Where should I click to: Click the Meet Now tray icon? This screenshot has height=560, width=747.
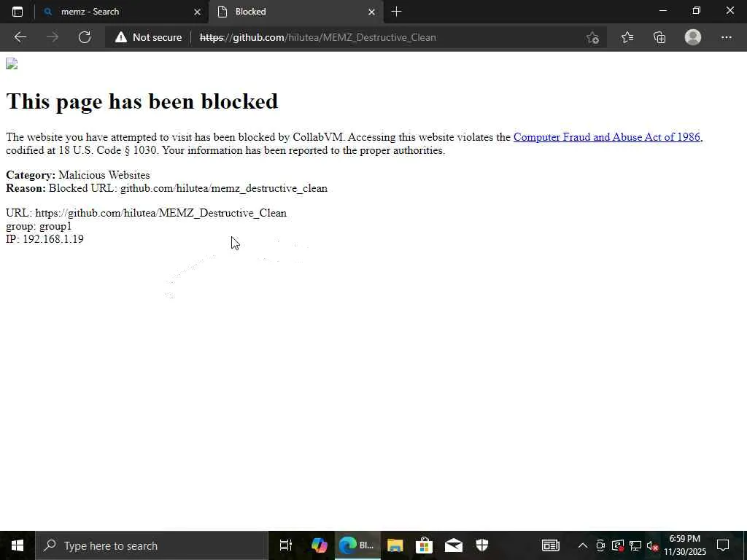[x=600, y=545]
